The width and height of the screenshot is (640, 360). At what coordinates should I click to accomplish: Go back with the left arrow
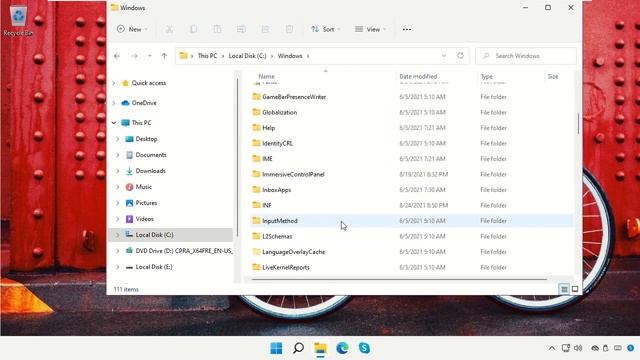pyautogui.click(x=117, y=56)
